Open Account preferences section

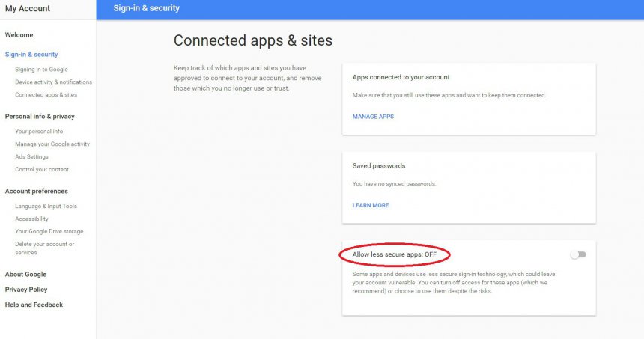coord(36,192)
